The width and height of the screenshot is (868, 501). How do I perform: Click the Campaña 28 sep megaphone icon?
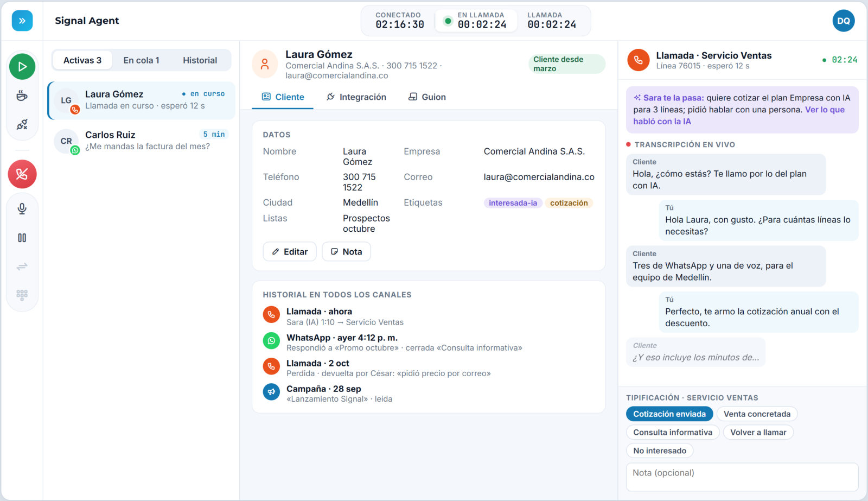pos(271,392)
